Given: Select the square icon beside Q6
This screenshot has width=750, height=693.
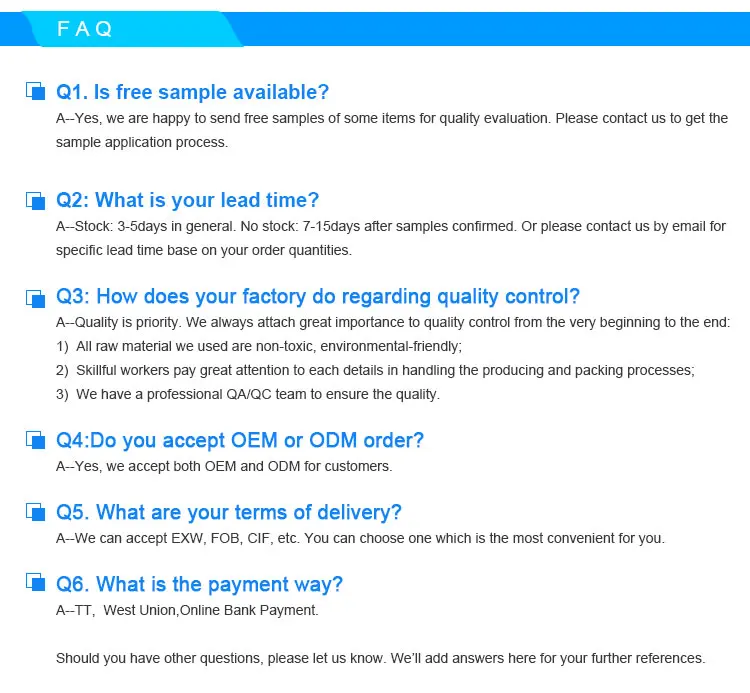Looking at the screenshot, I should coord(35,584).
